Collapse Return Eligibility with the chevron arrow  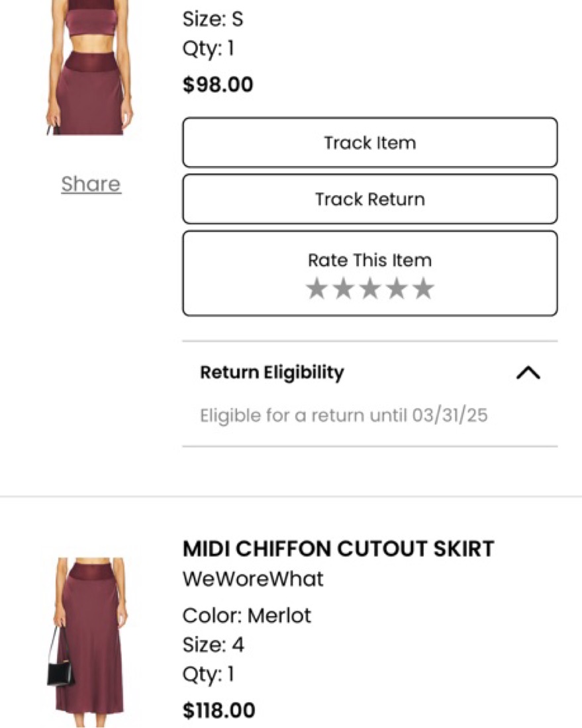(528, 373)
